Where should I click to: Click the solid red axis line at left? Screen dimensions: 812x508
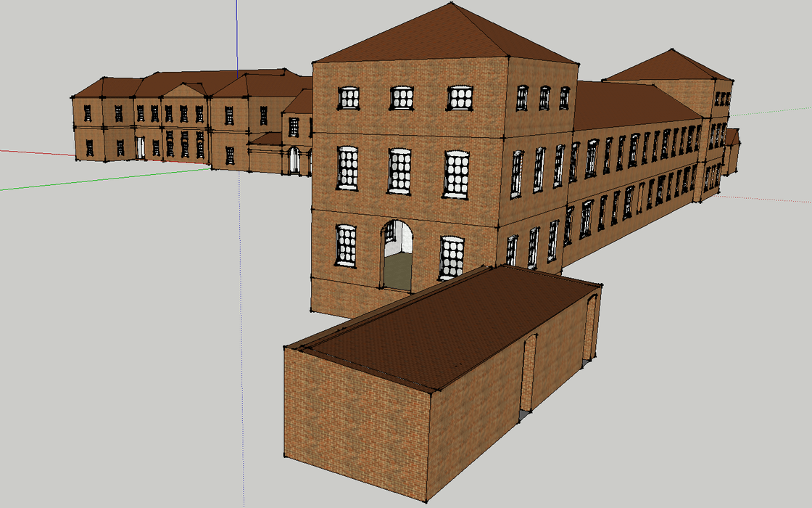[37, 152]
